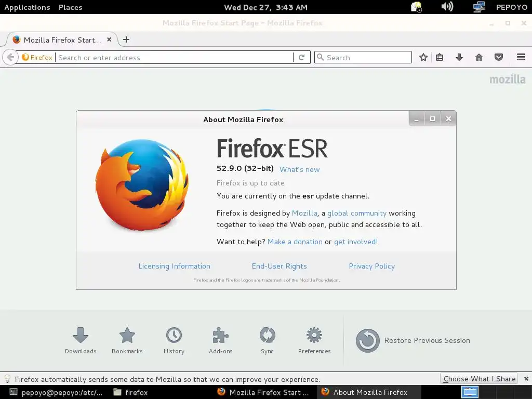This screenshot has width=532, height=399.
Task: Switch to the firefox folder window in taskbar
Action: coord(130,392)
